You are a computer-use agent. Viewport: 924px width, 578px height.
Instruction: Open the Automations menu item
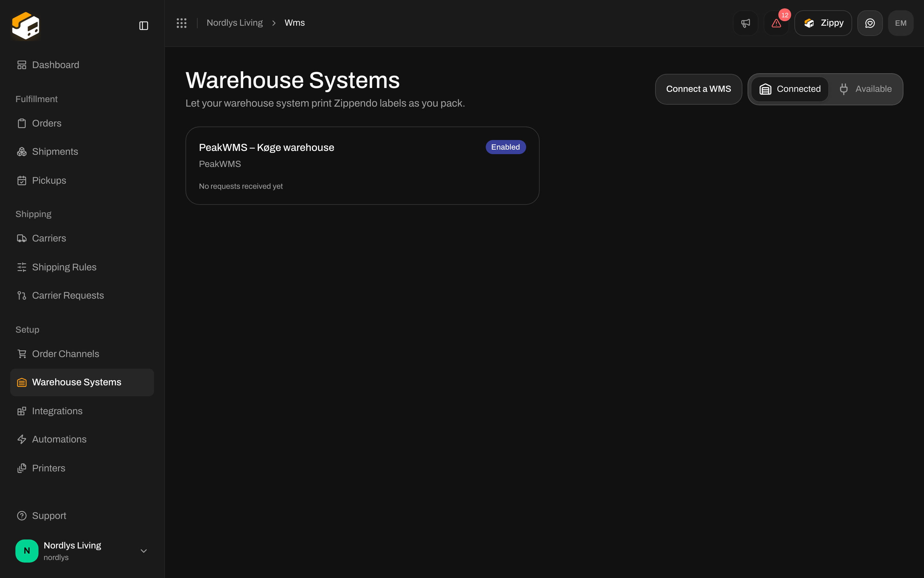[x=82, y=440]
